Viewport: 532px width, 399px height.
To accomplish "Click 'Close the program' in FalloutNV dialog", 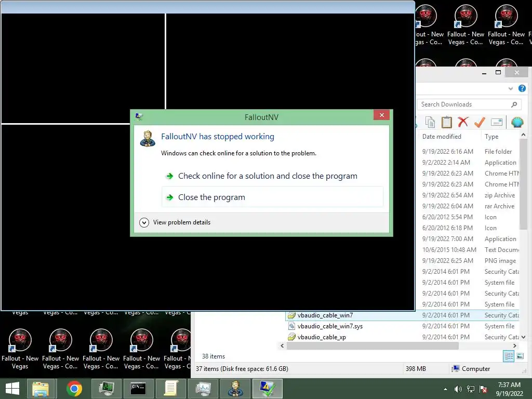I will tap(272, 197).
